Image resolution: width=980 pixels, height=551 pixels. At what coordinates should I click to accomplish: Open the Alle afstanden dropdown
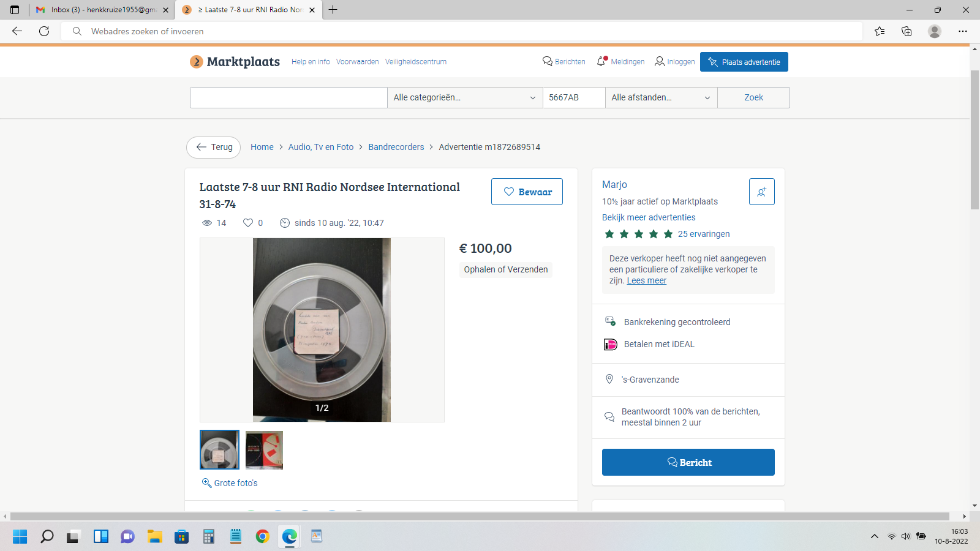pyautogui.click(x=660, y=97)
